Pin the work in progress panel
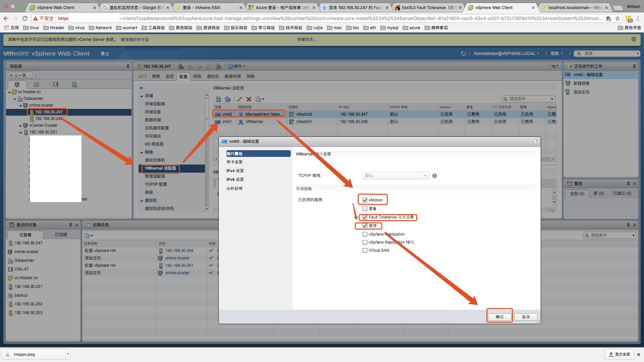Viewport: 644px width, 362px height. tap(634, 66)
